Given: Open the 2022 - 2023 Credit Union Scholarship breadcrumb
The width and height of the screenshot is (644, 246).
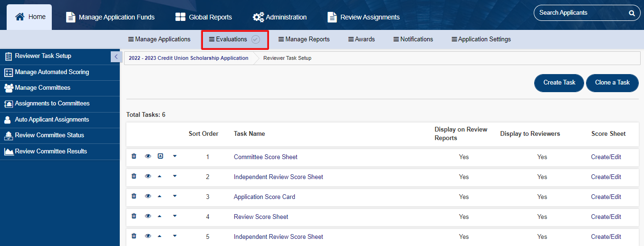Looking at the screenshot, I should click(189, 58).
